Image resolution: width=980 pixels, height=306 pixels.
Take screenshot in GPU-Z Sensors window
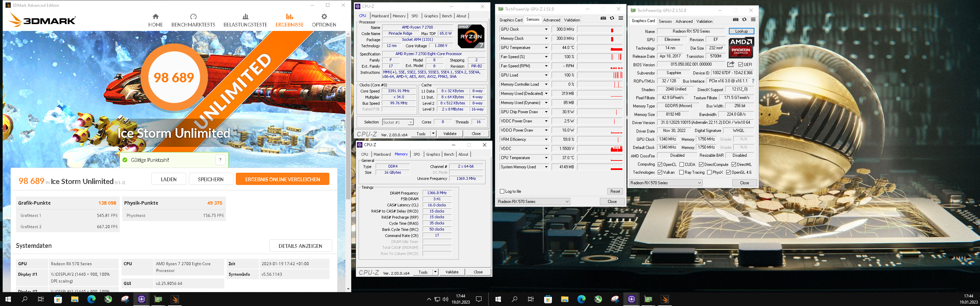tap(603, 18)
